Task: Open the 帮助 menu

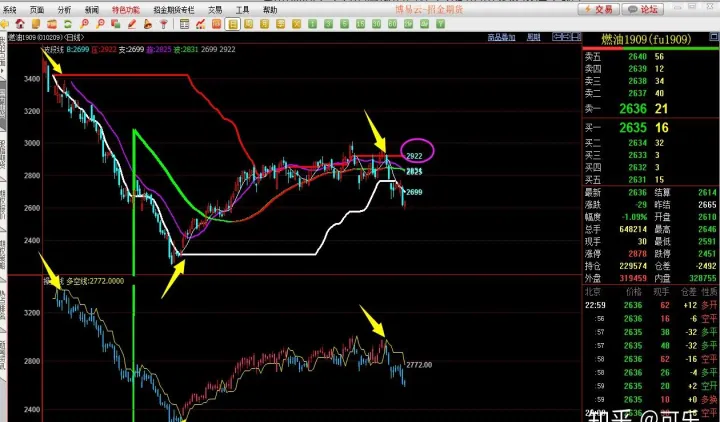Action: tap(270, 8)
